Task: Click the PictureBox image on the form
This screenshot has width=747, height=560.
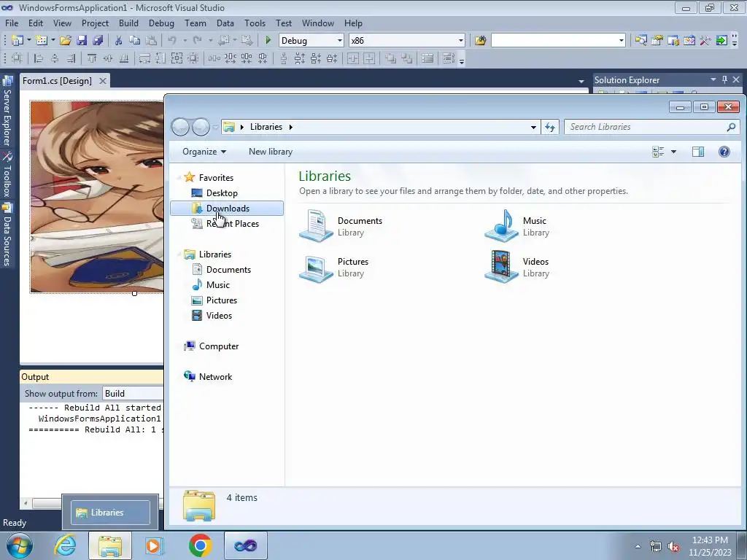Action: point(97,197)
